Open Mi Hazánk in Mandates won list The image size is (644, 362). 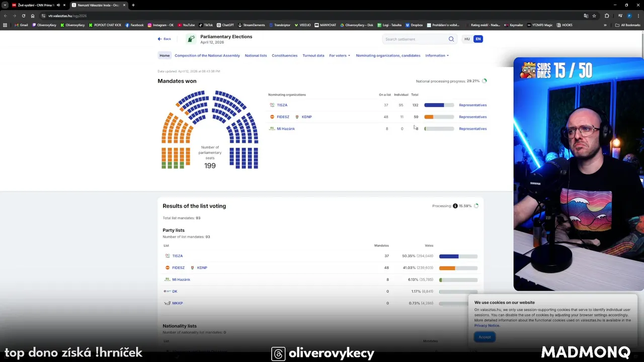point(286,129)
